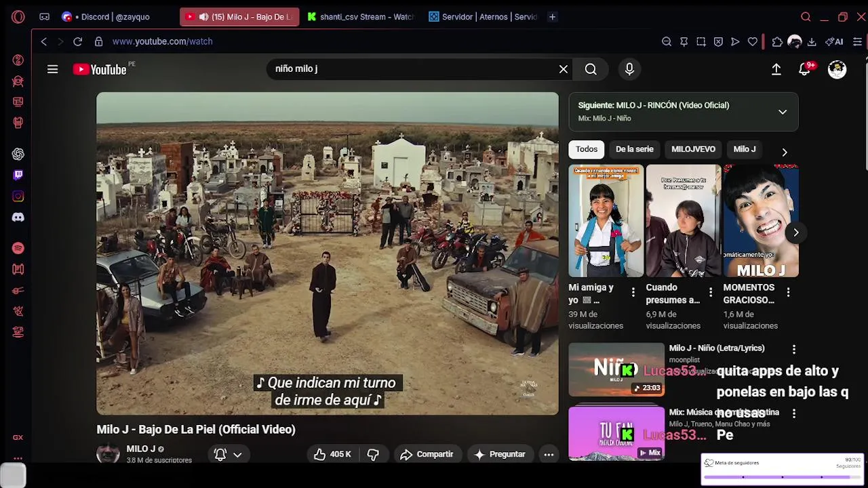Image resolution: width=868 pixels, height=488 pixels.
Task: Click the video title 'Bajo De La Piel'
Action: click(196, 429)
